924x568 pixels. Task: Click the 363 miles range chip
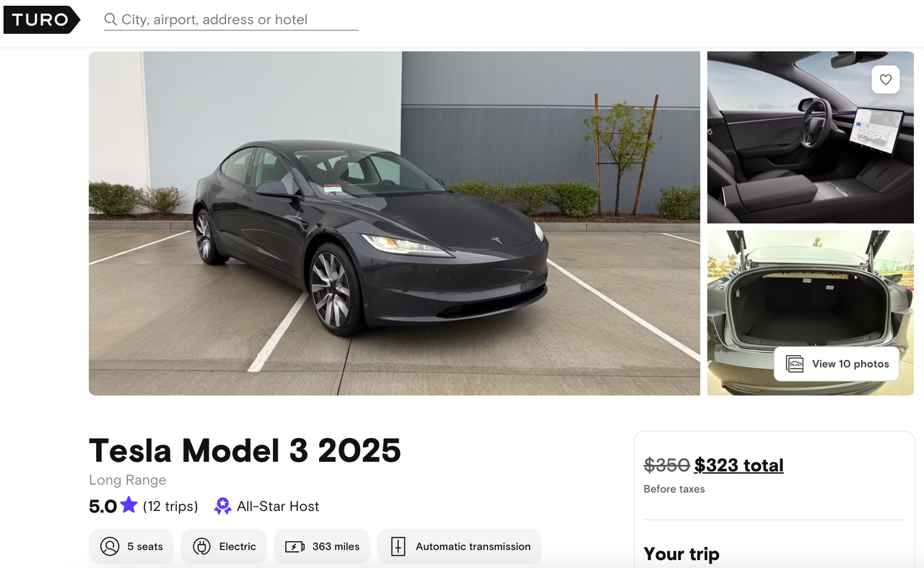[x=322, y=546]
